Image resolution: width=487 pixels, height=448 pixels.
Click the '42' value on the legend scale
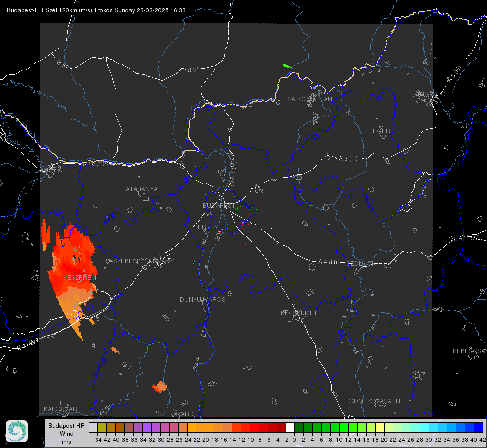click(483, 440)
